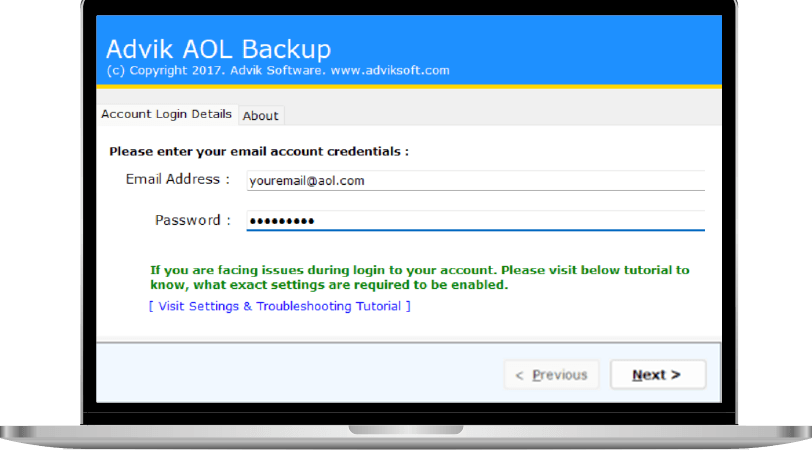Click the Email Address input field

click(x=475, y=180)
